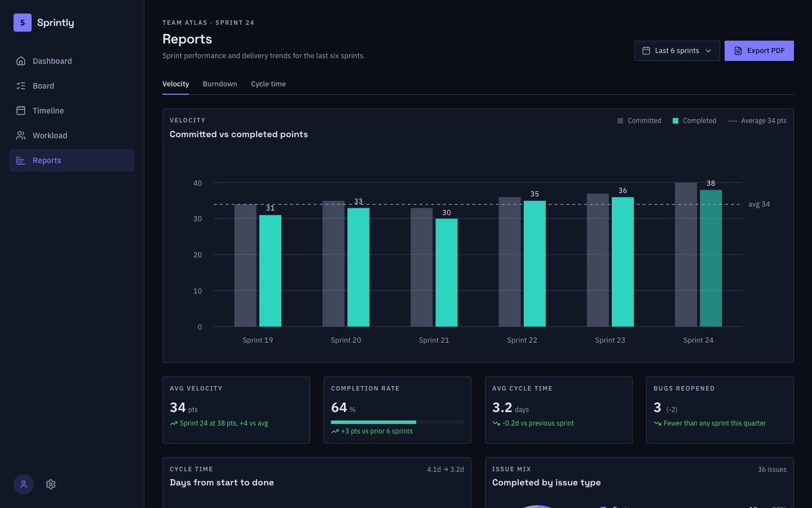This screenshot has height=508, width=812.
Task: Click the trend-up icon under Completion Rate
Action: click(335, 431)
